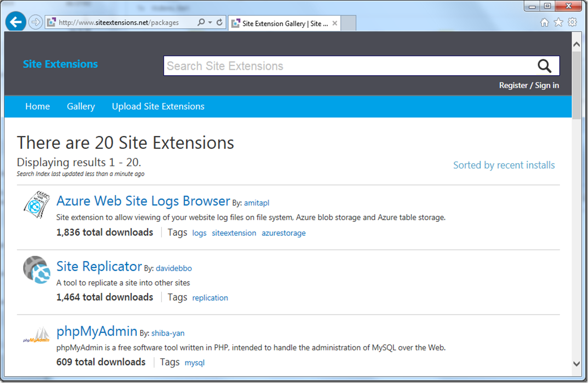Click the phpMyAdmin logo icon
The height and width of the screenshot is (383, 588).
point(37,335)
